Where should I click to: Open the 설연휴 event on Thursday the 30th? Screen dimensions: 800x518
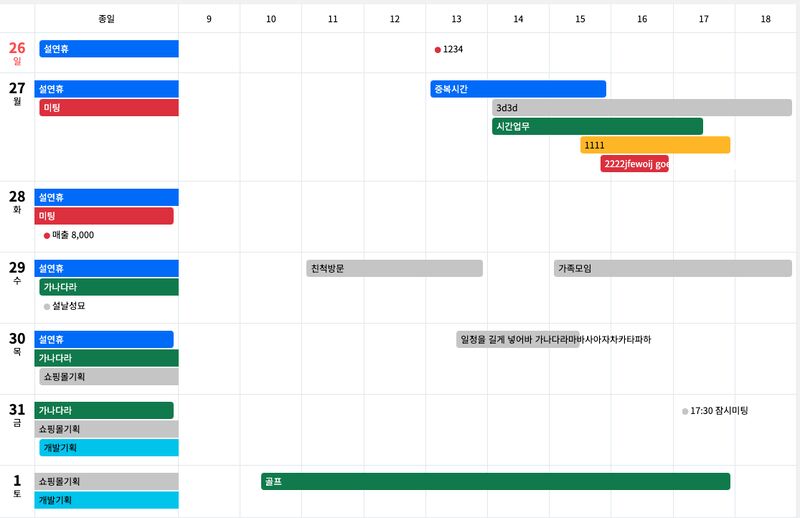point(104,339)
